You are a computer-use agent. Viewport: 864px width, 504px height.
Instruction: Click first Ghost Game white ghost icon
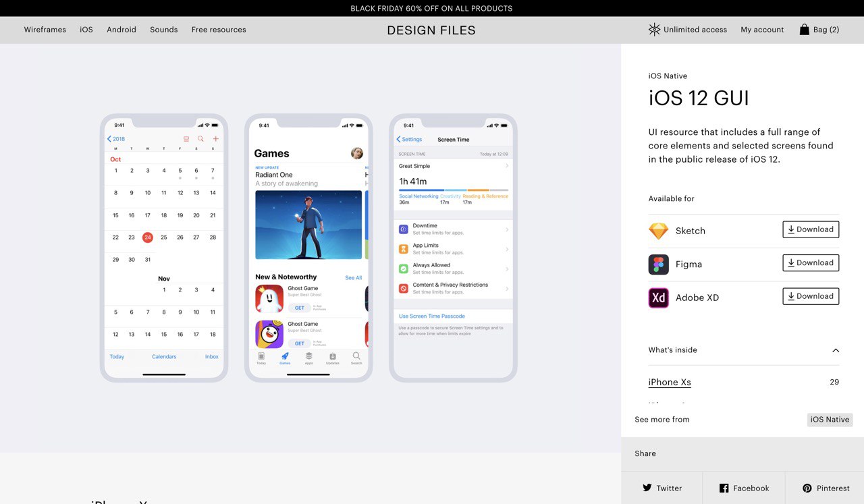tap(269, 299)
